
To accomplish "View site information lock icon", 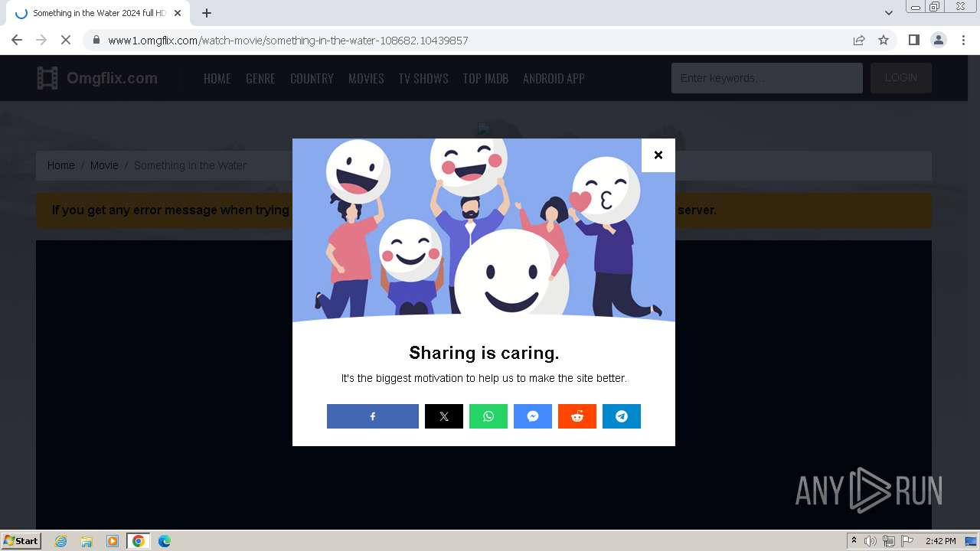I will pyautogui.click(x=96, y=40).
